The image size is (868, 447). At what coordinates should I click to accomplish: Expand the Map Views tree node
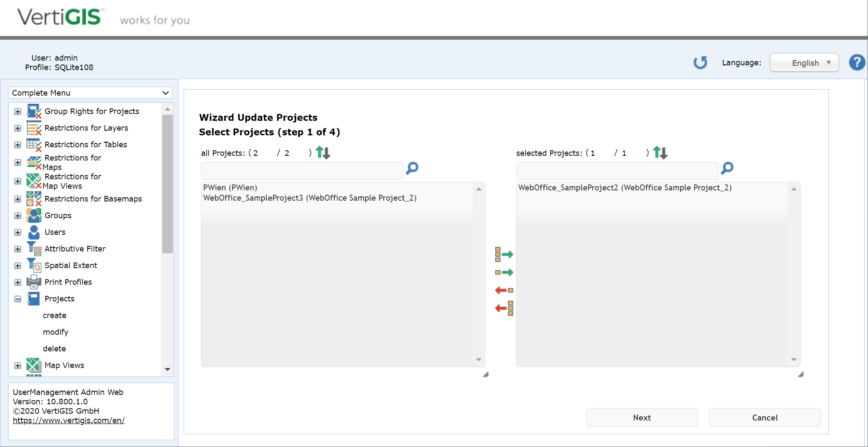click(18, 365)
